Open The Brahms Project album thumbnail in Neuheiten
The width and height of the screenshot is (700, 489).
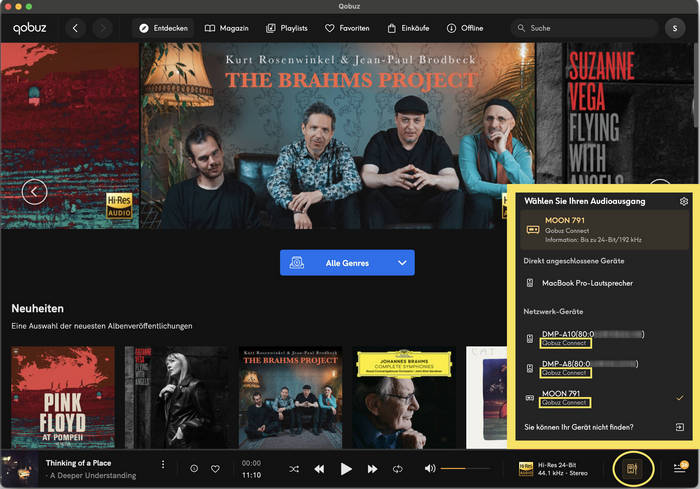pyautogui.click(x=291, y=397)
